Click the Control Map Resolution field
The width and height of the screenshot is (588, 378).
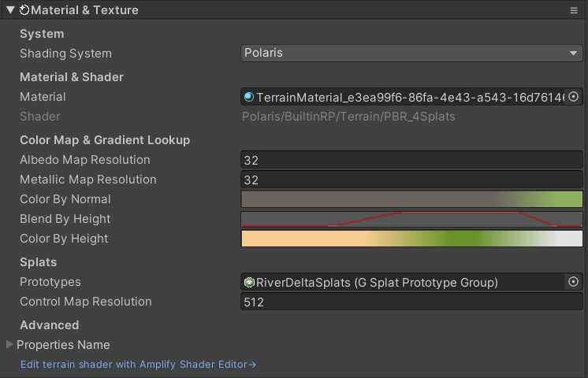(411, 302)
